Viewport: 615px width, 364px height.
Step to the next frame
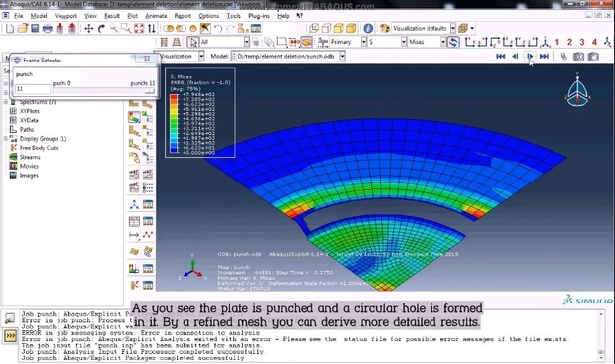[530, 57]
